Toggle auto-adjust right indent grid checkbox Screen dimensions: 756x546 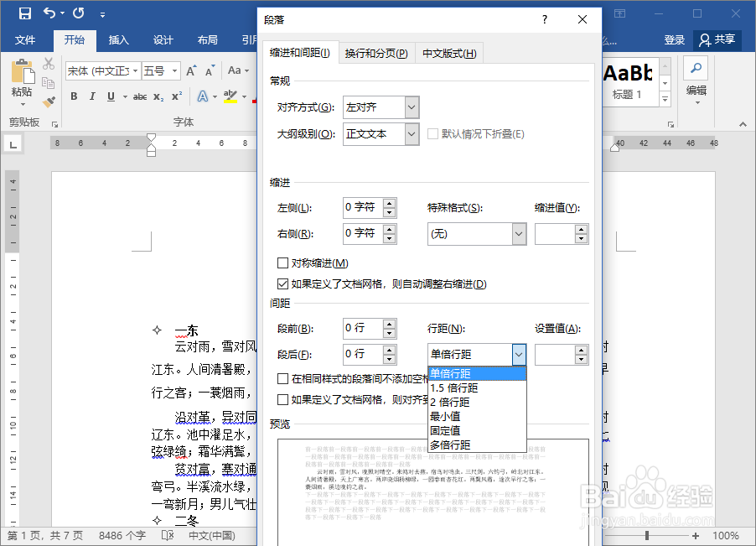click(x=282, y=284)
